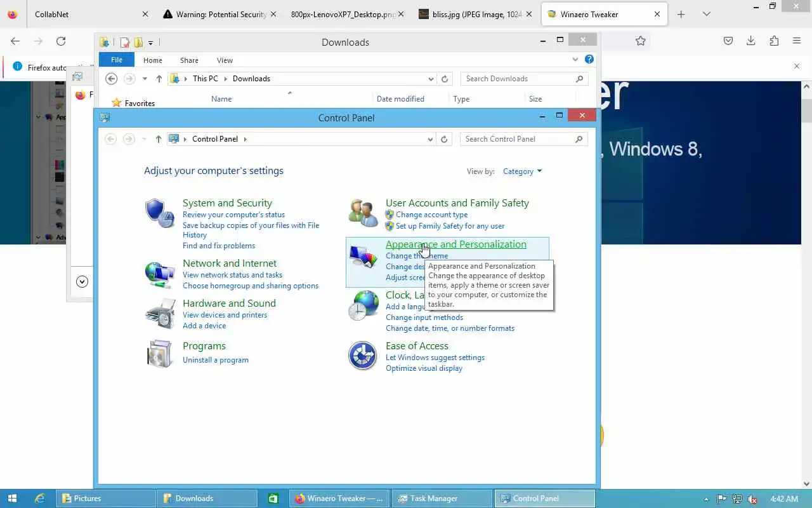
Task: Click the Action Center flag in tray
Action: [x=722, y=499]
